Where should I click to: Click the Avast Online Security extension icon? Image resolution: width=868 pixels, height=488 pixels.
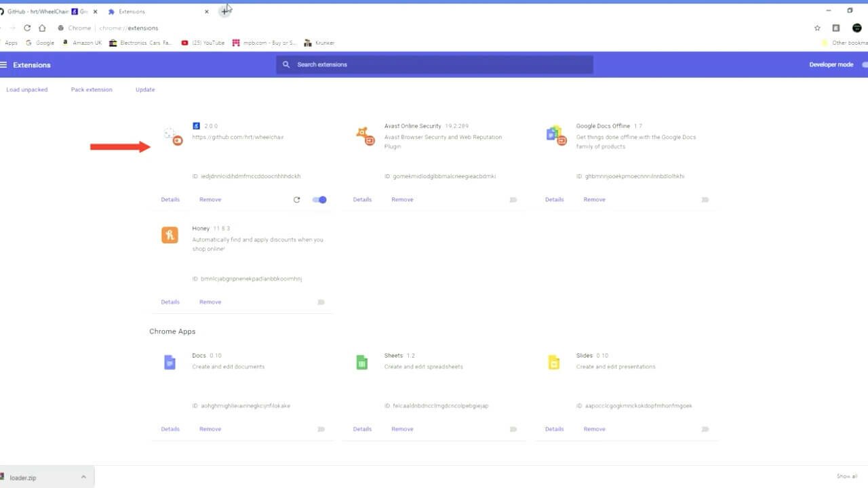[366, 136]
